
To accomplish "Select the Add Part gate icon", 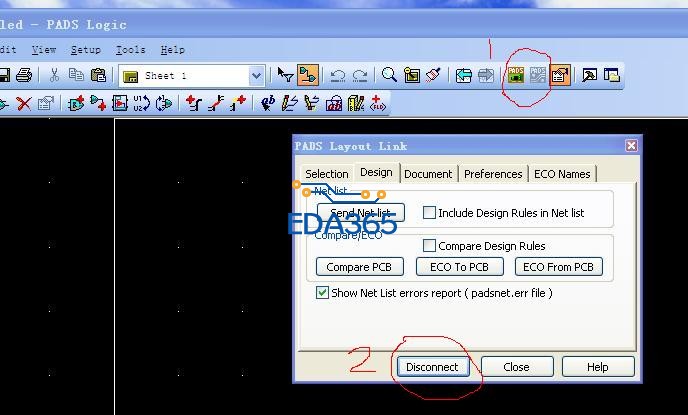I will click(76, 104).
